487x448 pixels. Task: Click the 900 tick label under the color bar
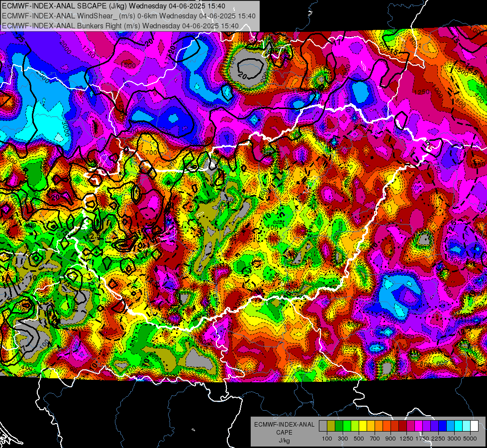pyautogui.click(x=390, y=439)
